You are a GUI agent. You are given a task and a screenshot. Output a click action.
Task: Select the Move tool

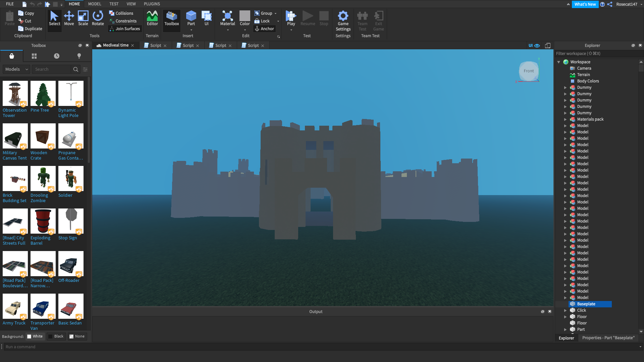[69, 18]
